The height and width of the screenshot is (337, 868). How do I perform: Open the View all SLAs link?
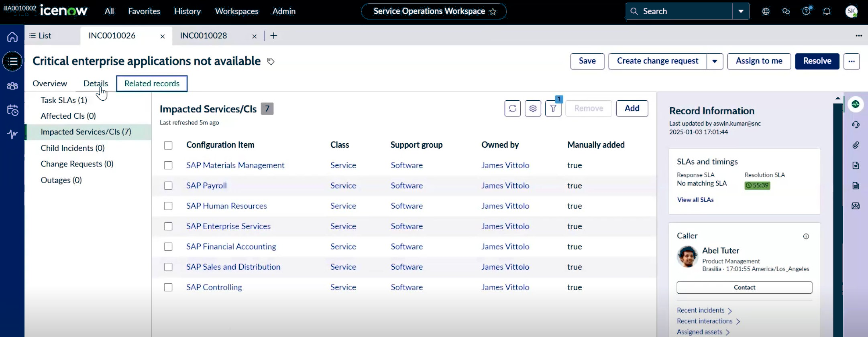click(695, 200)
